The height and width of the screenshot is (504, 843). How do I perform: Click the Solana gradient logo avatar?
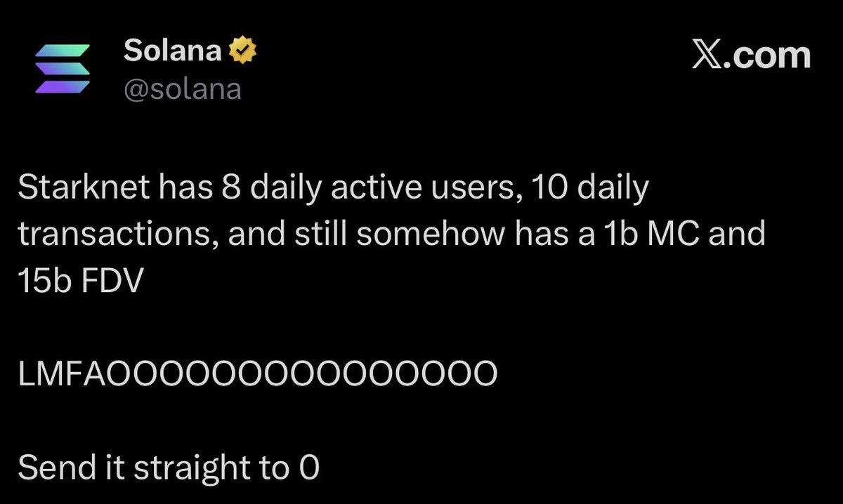[x=62, y=69]
